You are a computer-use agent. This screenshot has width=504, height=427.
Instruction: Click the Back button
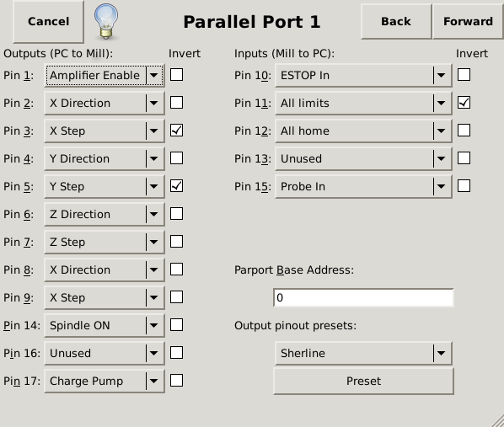pos(396,22)
